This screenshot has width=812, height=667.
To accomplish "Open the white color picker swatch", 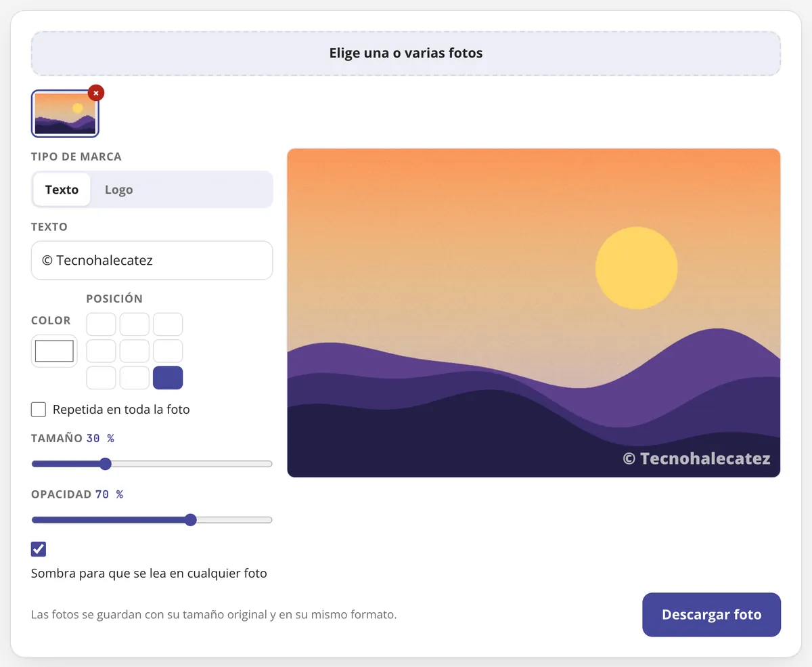I will coord(54,351).
